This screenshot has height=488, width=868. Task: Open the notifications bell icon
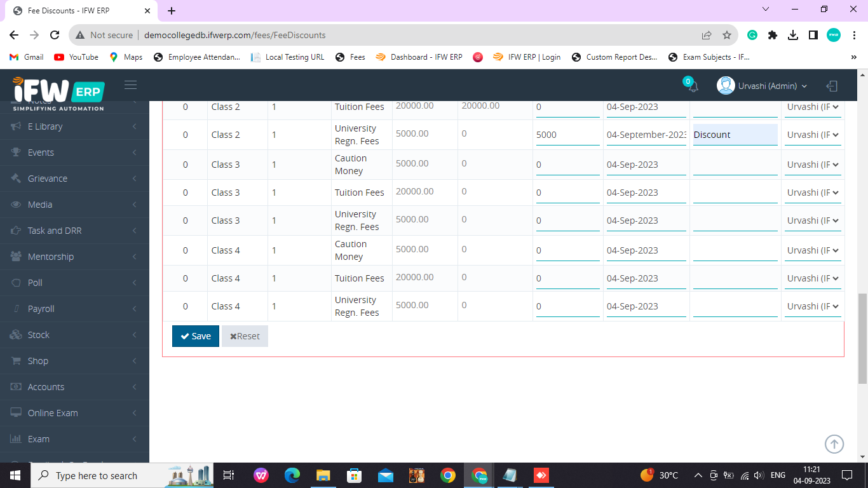click(693, 86)
